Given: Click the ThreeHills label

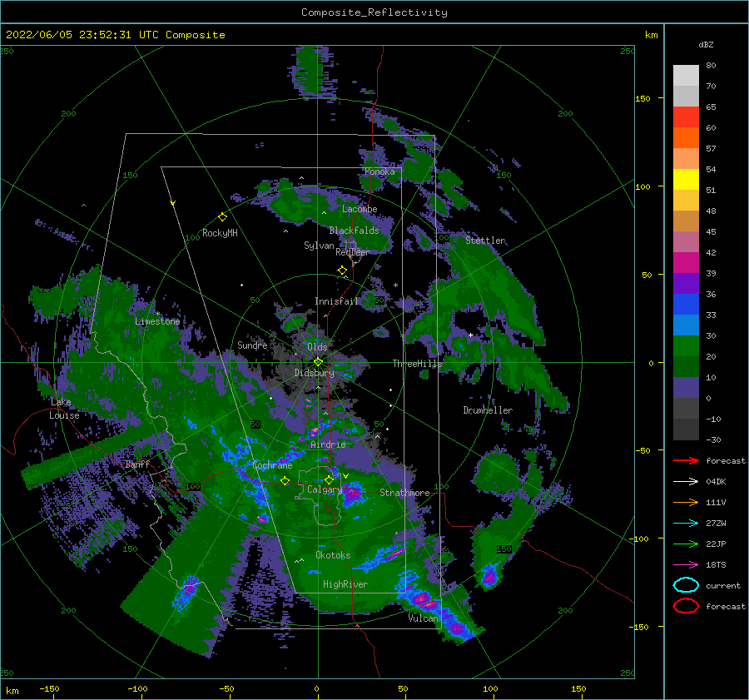Looking at the screenshot, I should click(x=418, y=364).
